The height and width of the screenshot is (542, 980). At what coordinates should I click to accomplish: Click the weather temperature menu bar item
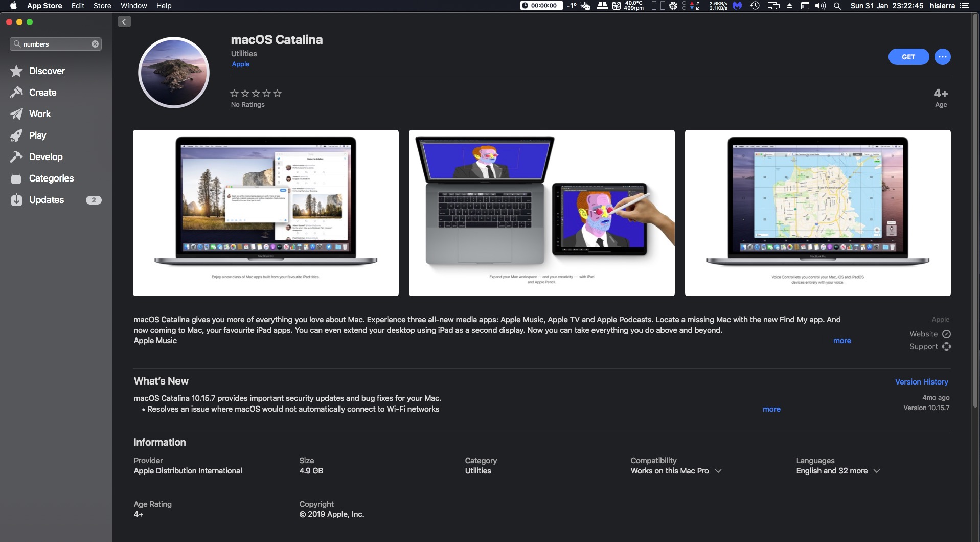(x=578, y=6)
